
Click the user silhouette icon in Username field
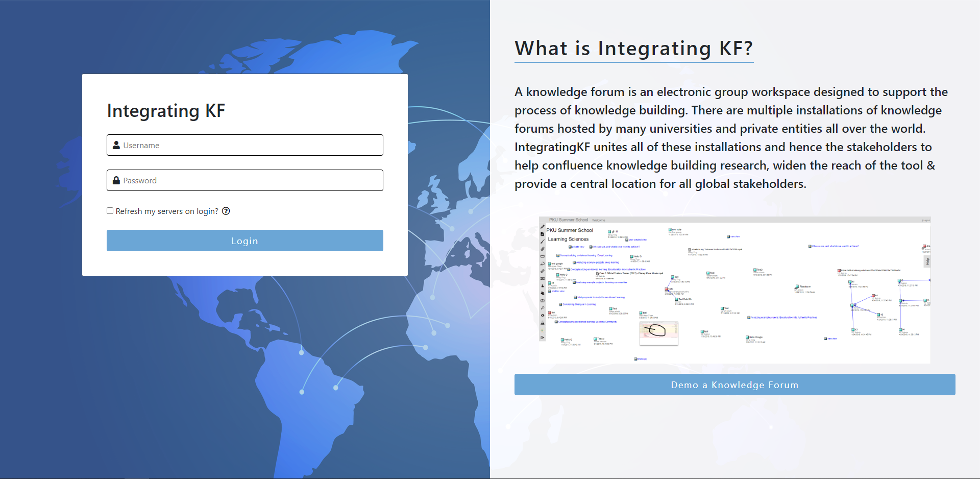coord(116,145)
